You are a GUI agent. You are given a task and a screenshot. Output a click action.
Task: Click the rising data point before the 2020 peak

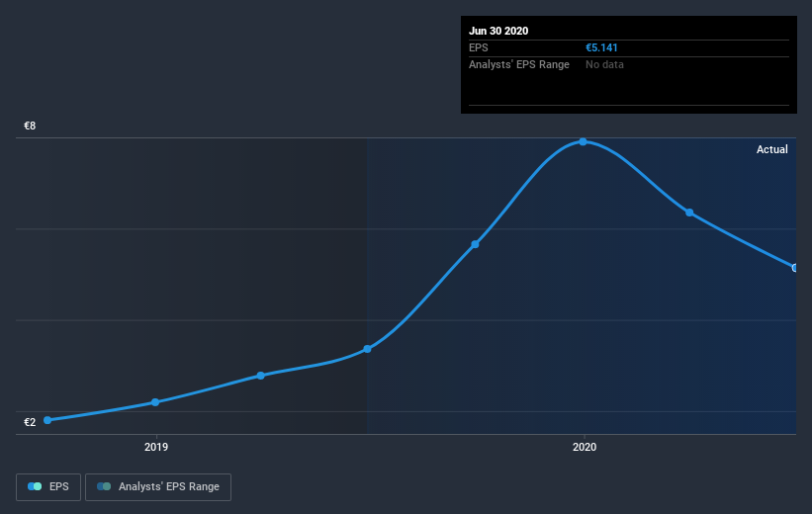click(x=475, y=244)
